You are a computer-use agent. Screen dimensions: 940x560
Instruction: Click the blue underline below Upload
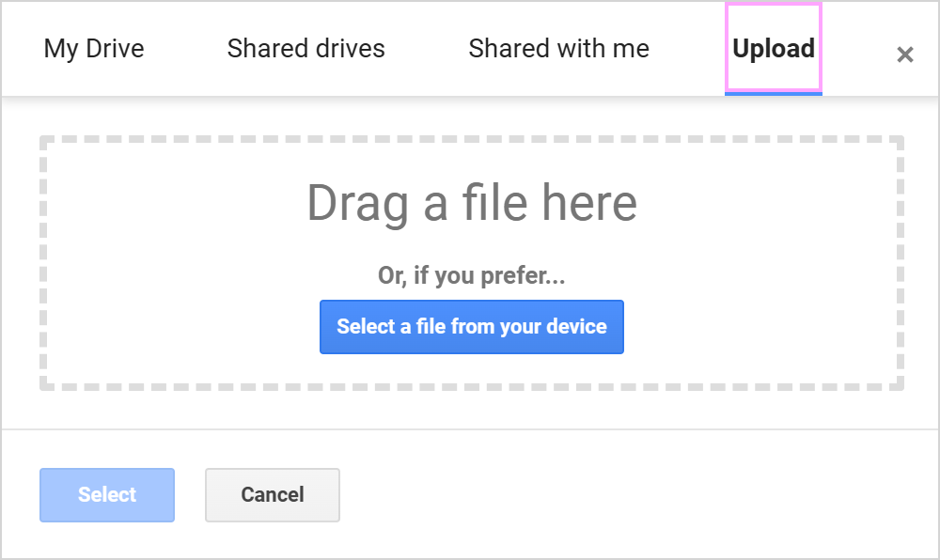(774, 93)
